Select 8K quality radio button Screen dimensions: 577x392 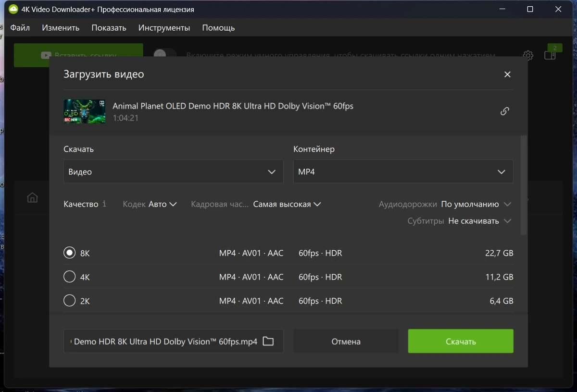click(x=70, y=253)
